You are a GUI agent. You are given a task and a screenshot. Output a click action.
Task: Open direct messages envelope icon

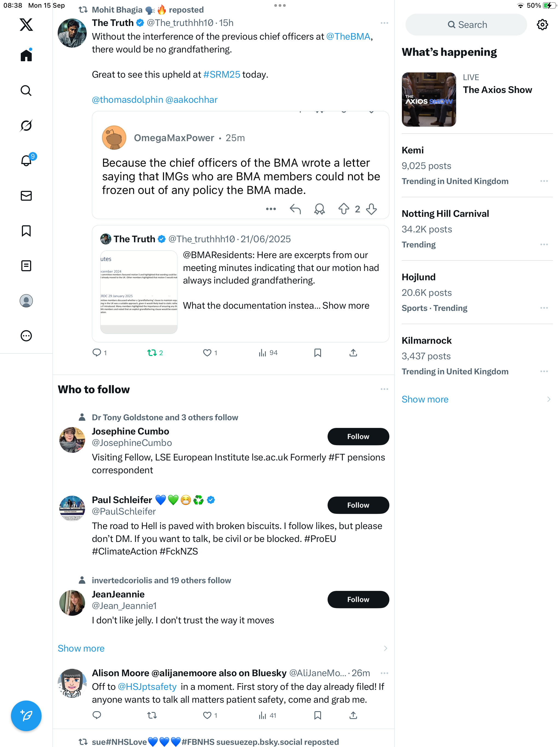point(26,196)
